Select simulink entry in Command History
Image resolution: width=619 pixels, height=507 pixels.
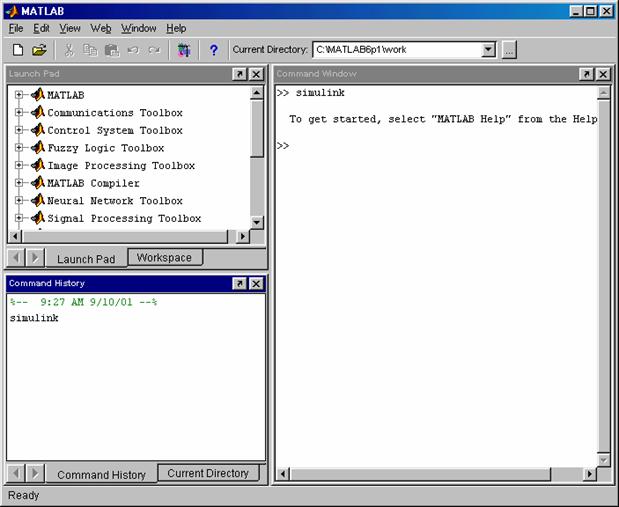pos(34,318)
